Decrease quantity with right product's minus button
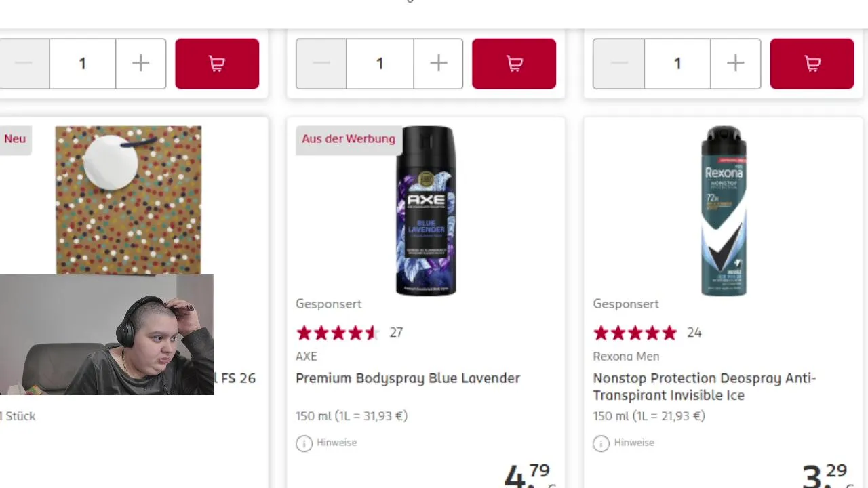This screenshot has width=868, height=488. pyautogui.click(x=618, y=64)
